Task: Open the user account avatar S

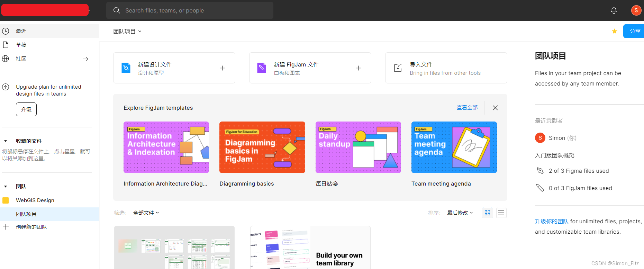Action: click(636, 10)
